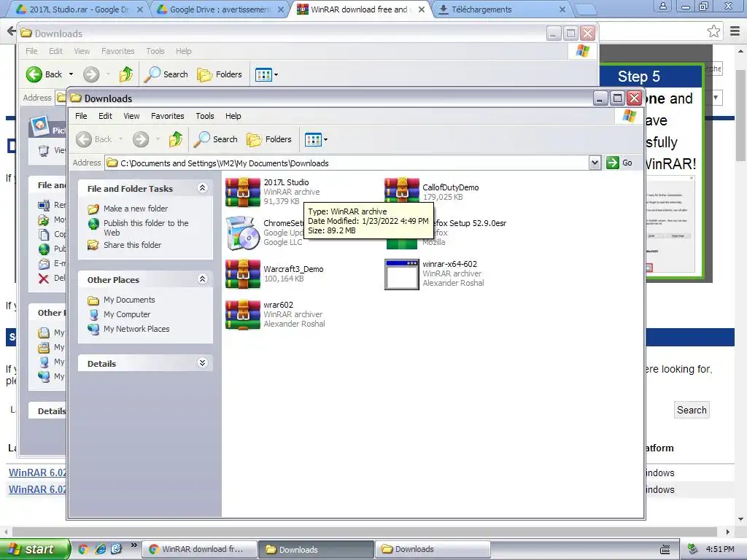Collapse the Other Places panel

pos(203,279)
